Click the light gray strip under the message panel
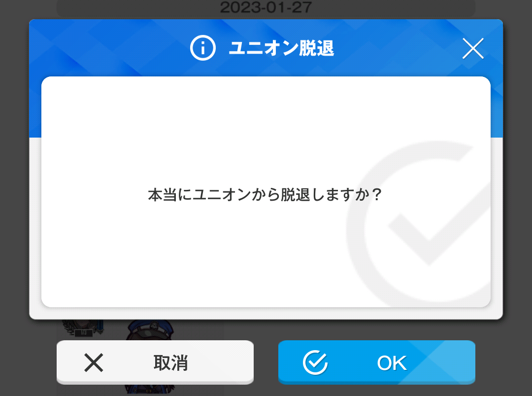The height and width of the screenshot is (396, 532). pos(266,314)
